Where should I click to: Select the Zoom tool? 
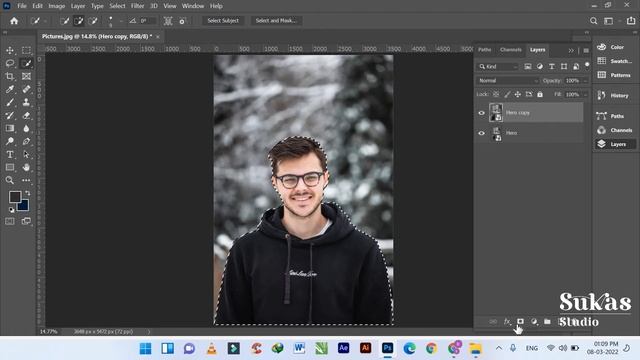coord(10,180)
